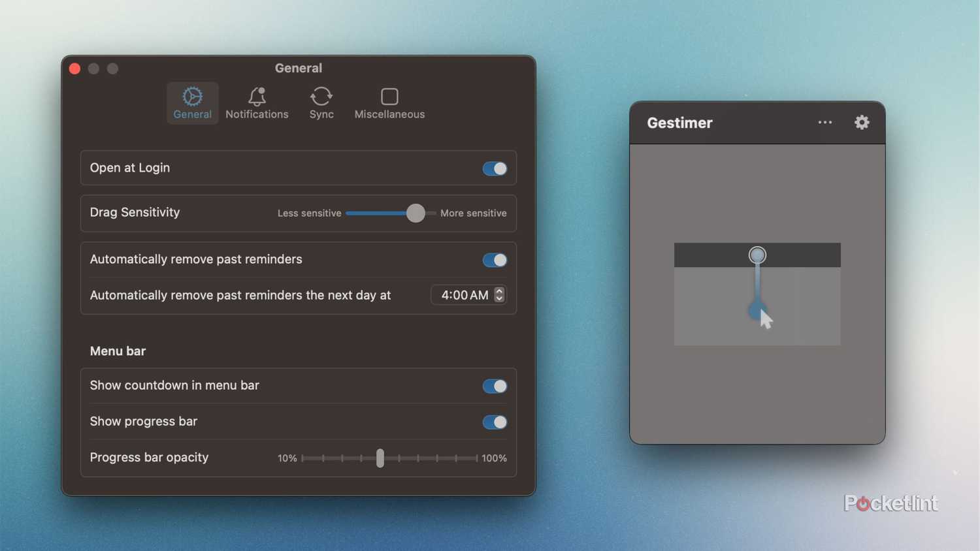Image resolution: width=980 pixels, height=551 pixels.
Task: Disable Open at Login
Action: tap(495, 168)
